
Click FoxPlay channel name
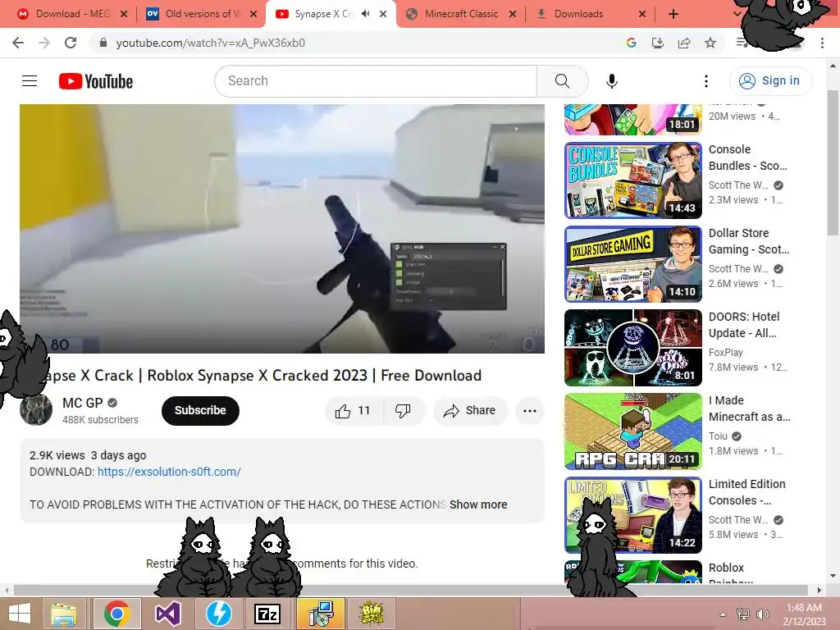click(x=726, y=353)
